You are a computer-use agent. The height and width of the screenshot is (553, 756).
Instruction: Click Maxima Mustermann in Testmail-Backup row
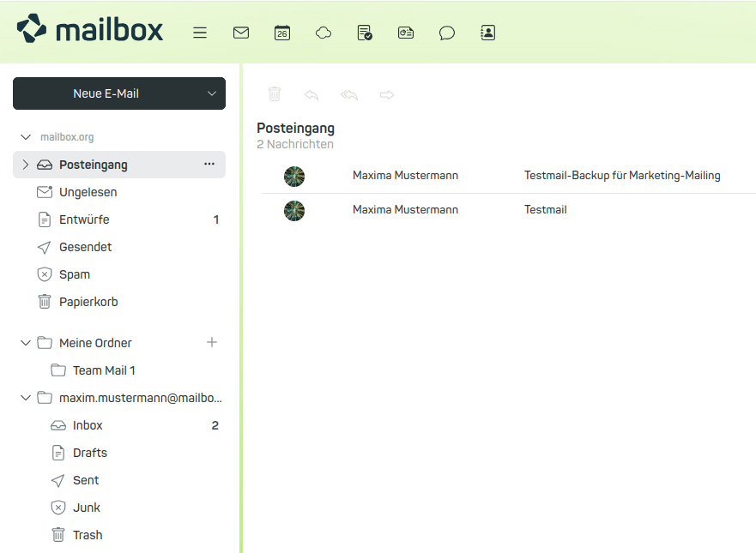pyautogui.click(x=406, y=176)
